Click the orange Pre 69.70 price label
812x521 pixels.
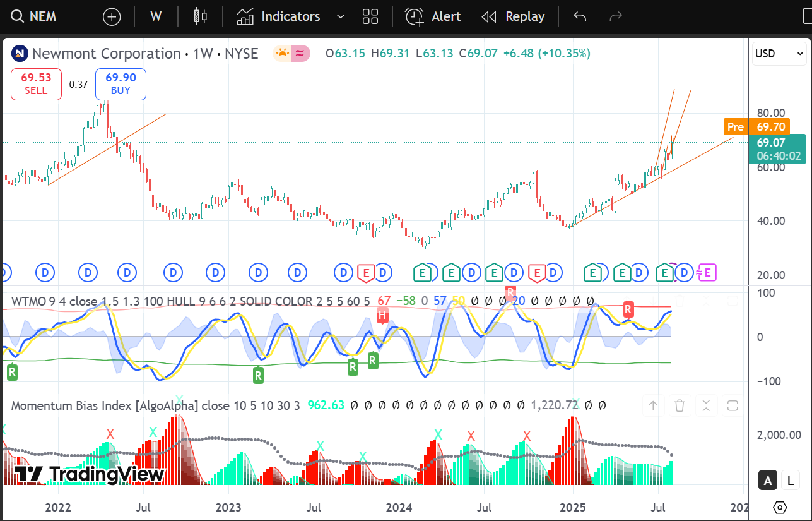(x=756, y=127)
